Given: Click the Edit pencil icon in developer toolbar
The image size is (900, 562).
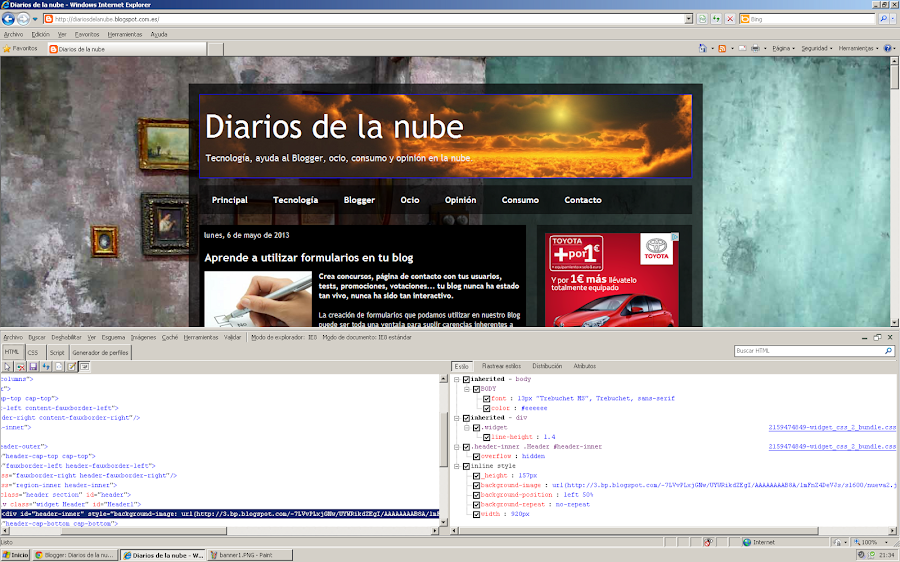Looking at the screenshot, I should click(x=72, y=366).
